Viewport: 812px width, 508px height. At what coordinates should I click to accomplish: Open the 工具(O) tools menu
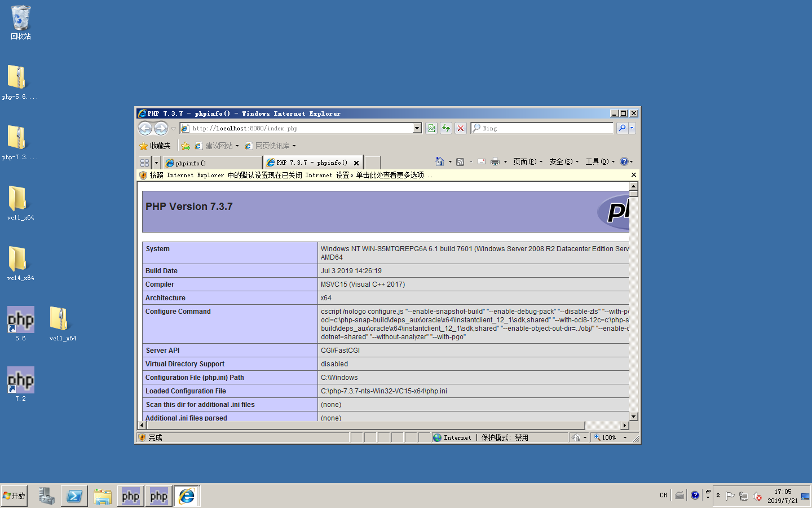coord(599,162)
